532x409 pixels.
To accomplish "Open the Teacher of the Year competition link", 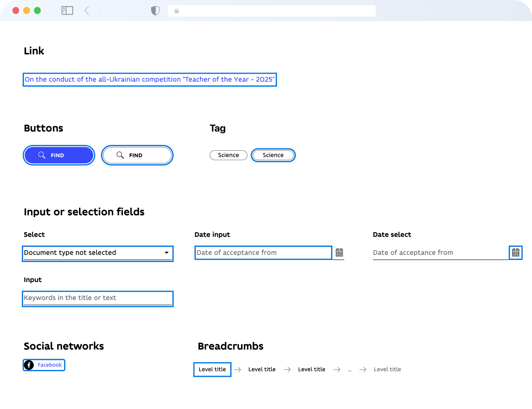I will tap(149, 79).
